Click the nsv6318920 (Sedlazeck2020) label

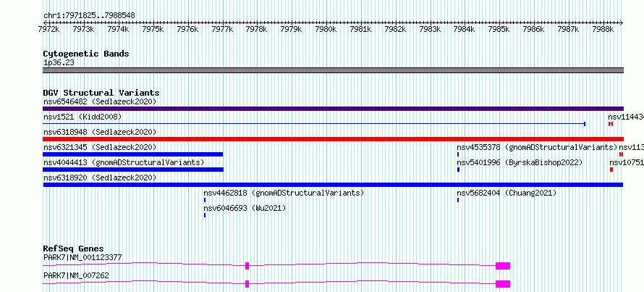(100, 178)
